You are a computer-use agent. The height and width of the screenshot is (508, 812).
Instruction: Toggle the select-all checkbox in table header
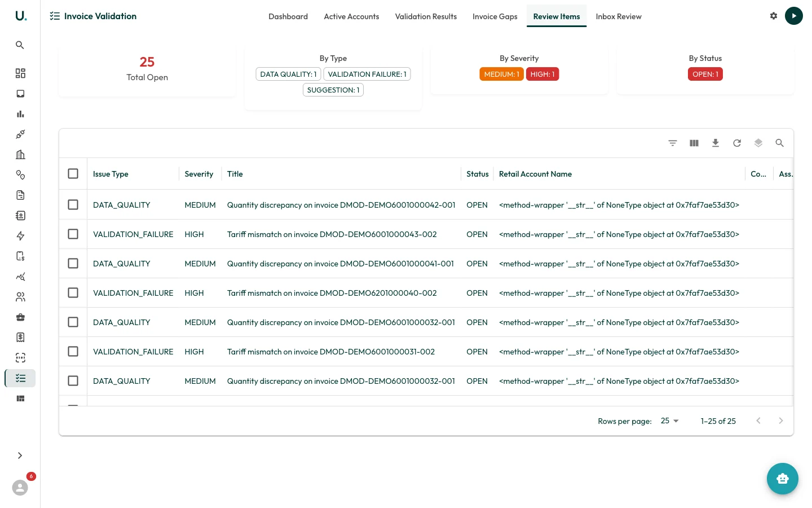click(73, 174)
